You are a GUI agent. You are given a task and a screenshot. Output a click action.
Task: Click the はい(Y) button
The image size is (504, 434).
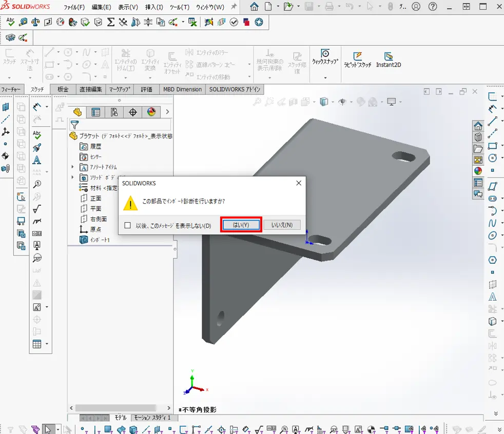pyautogui.click(x=241, y=225)
